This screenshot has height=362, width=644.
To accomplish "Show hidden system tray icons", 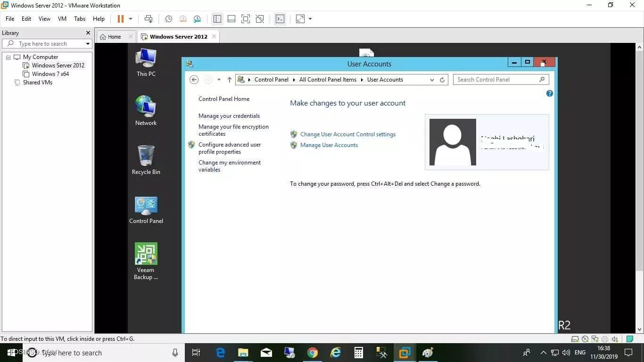I will click(543, 353).
